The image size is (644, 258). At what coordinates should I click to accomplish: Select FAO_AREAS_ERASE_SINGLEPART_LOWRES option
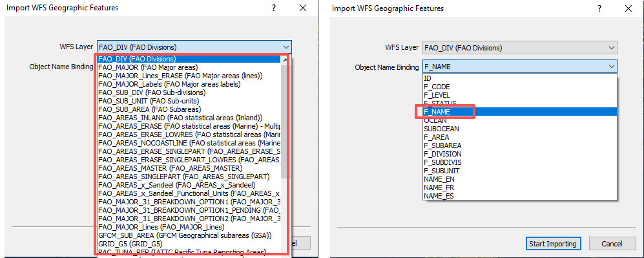(189, 160)
